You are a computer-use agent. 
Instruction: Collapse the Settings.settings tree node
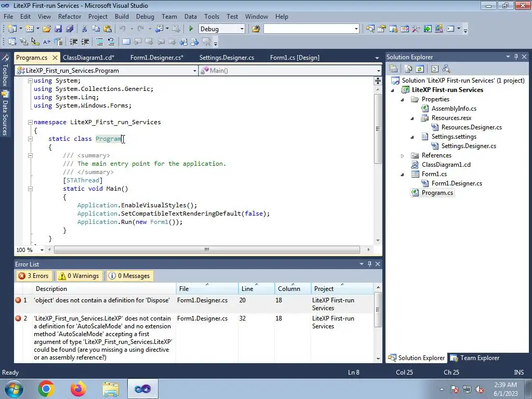point(412,137)
